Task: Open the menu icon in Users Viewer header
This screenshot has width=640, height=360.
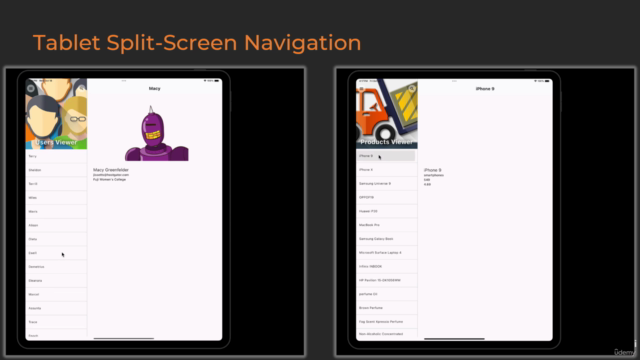Action: coord(31,88)
